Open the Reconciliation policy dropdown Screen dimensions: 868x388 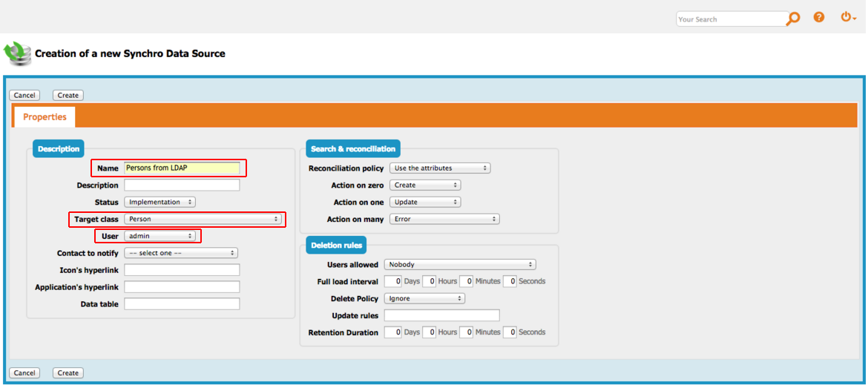(x=439, y=168)
